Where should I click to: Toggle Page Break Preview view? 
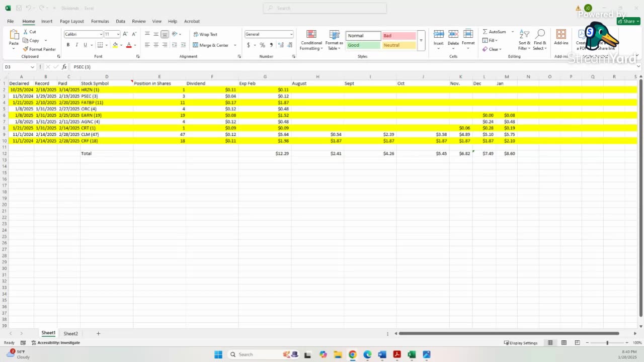point(577,343)
